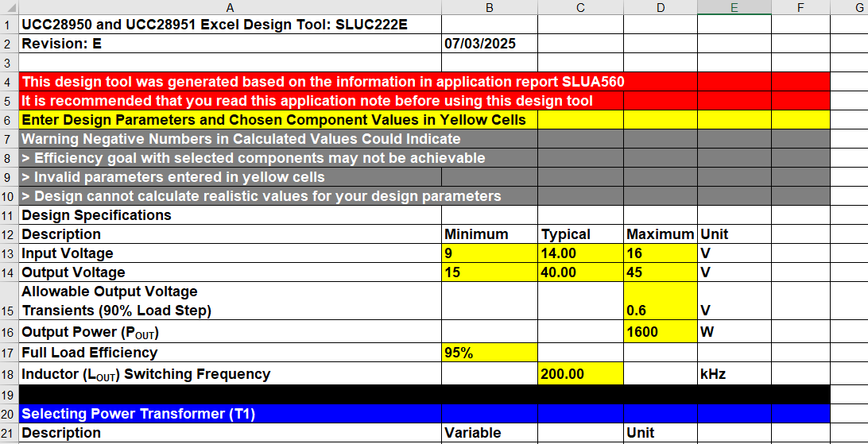This screenshot has height=444, width=868.
Task: Select row 19 header
Action: coord(9,394)
